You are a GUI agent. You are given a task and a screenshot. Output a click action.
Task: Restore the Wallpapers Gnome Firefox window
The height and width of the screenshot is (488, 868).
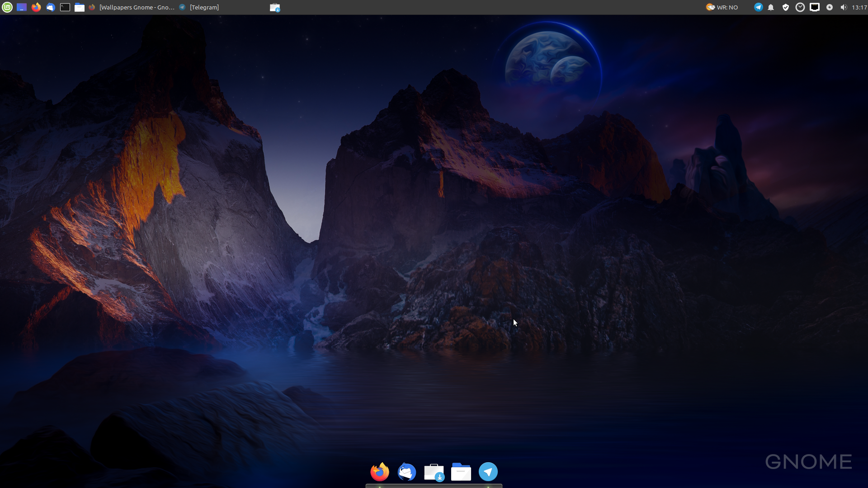coord(133,7)
